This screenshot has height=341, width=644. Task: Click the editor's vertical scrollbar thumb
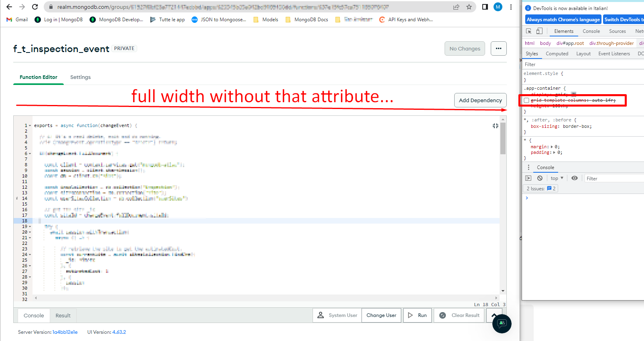tap(503, 138)
